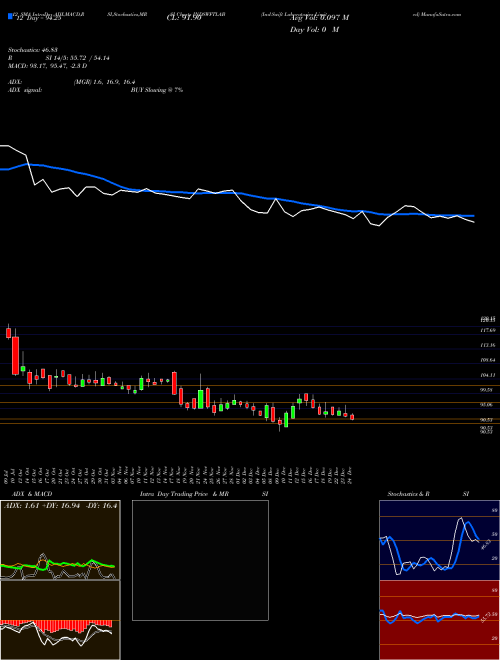Click the 'ADX signal:' label

click(x=25, y=90)
